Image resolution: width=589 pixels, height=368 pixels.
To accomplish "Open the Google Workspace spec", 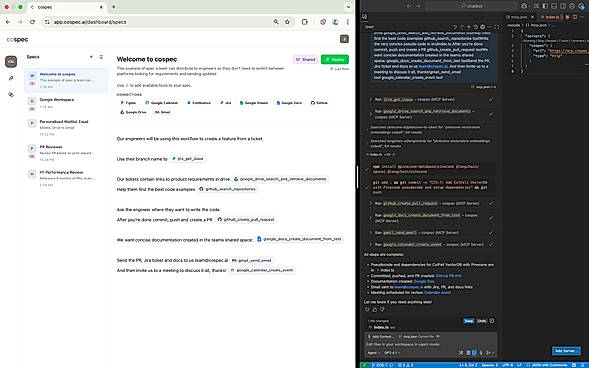I will click(x=65, y=103).
